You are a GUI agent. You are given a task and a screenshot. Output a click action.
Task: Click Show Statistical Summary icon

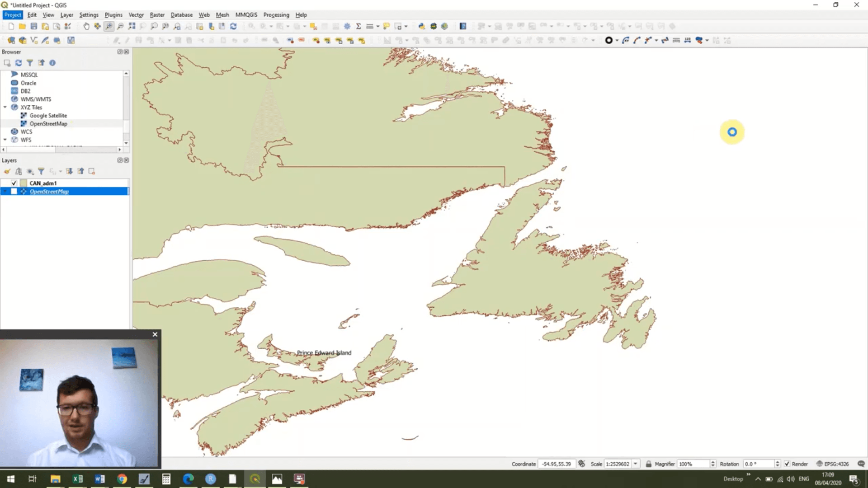coord(359,26)
